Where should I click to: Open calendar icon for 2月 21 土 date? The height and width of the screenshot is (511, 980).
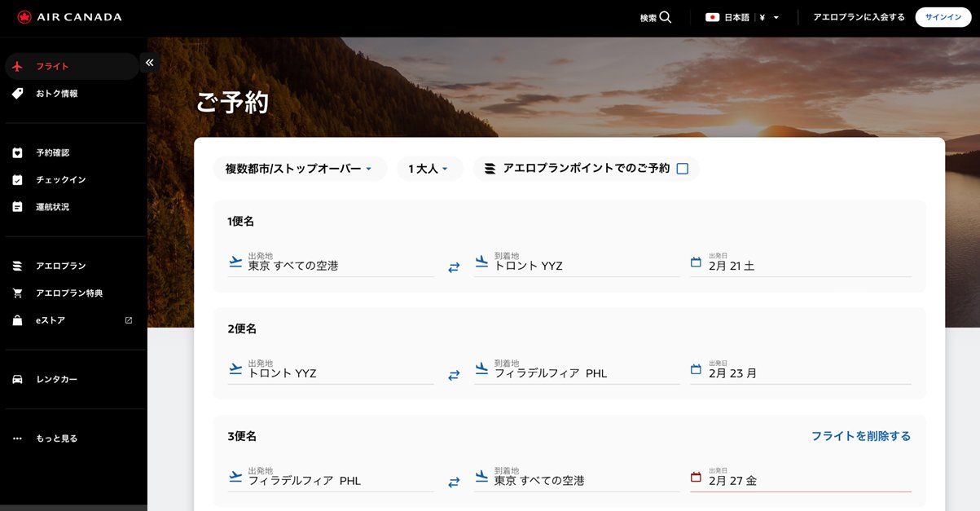[696, 262]
